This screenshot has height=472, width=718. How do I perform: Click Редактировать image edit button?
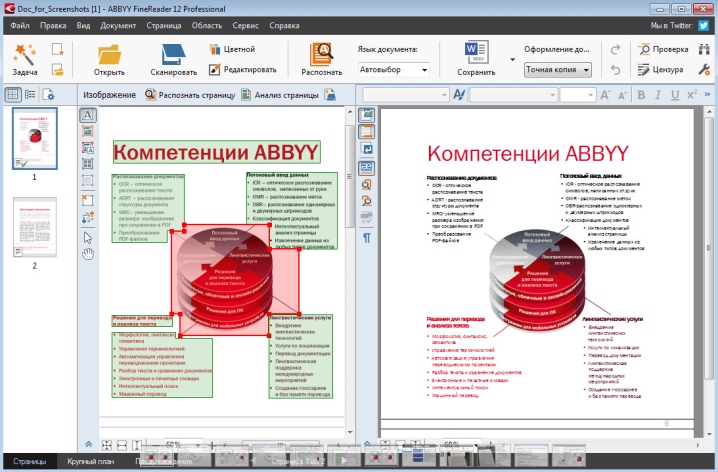243,70
